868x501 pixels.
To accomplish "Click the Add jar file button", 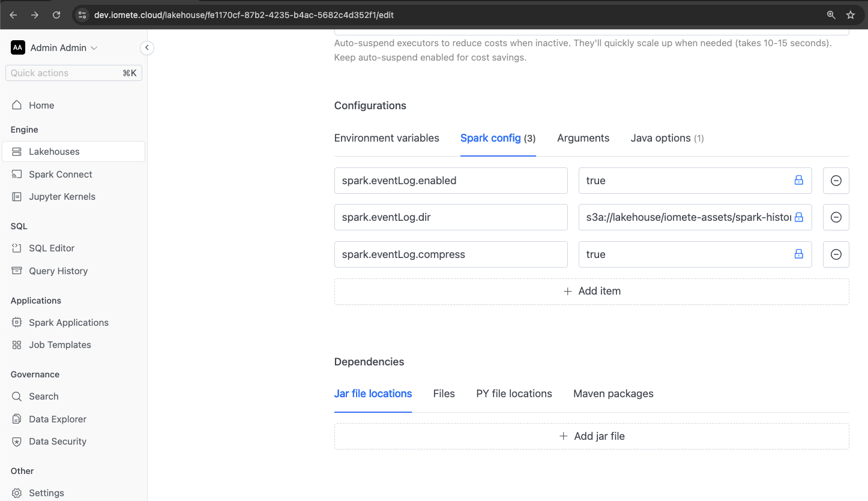I will coord(591,436).
